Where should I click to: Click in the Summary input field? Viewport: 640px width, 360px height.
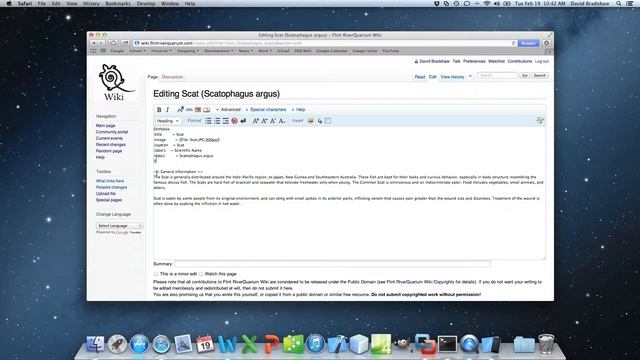point(333,264)
